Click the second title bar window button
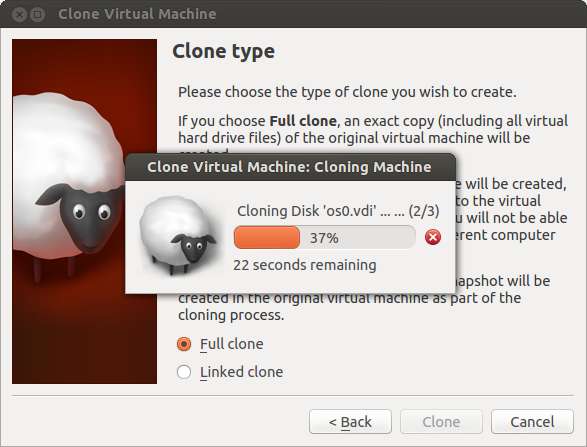Viewport: 587px width, 447px height. point(37,14)
